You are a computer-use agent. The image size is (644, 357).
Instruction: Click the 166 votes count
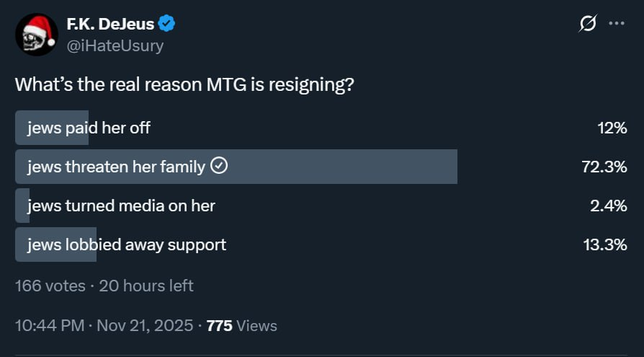[50, 286]
